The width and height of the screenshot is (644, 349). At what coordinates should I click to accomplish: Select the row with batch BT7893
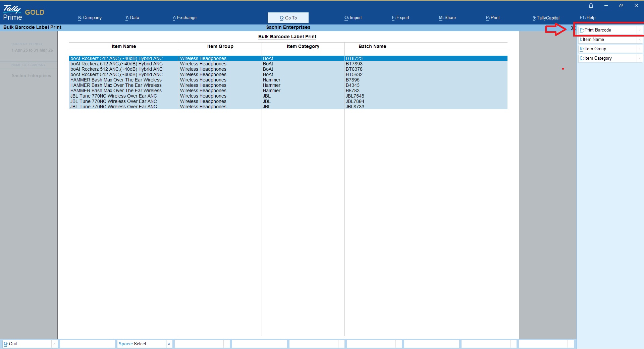288,64
